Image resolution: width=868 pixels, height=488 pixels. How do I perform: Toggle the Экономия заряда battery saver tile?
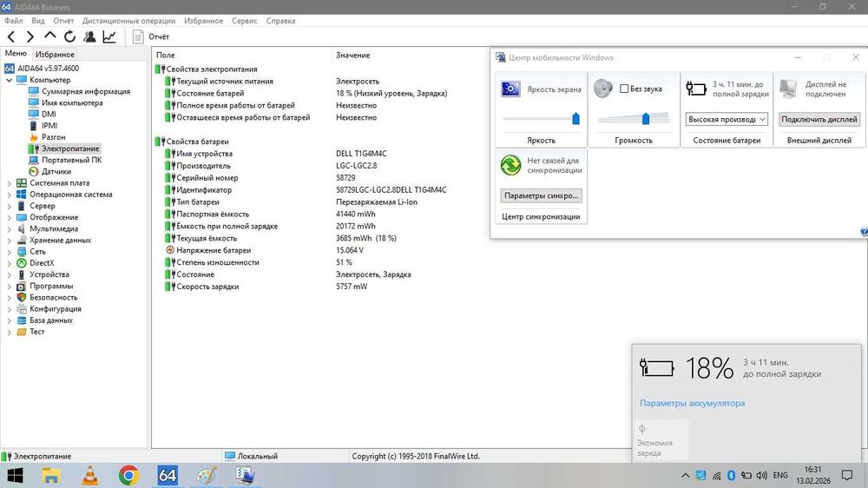pos(661,440)
